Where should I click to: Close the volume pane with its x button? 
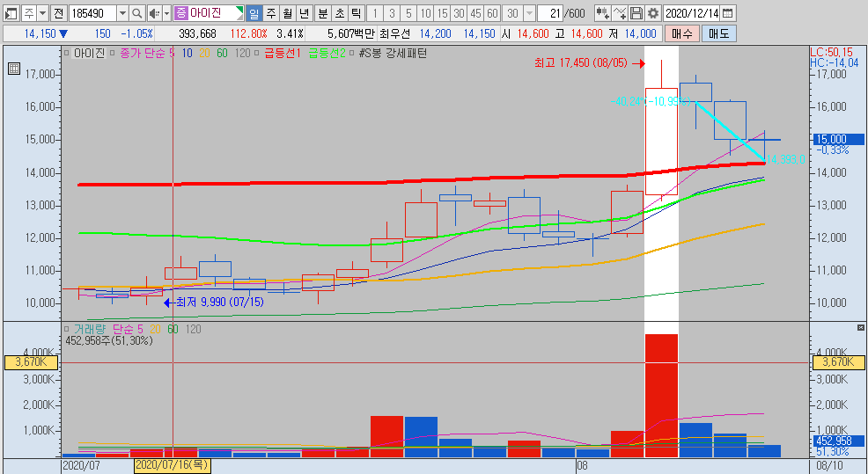(x=860, y=328)
